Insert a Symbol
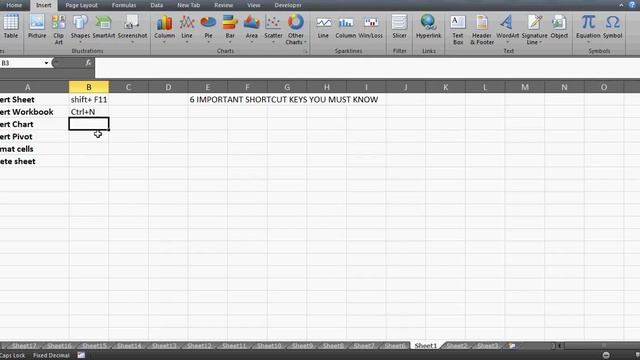Viewport: 640px width, 360px height. tap(612, 27)
